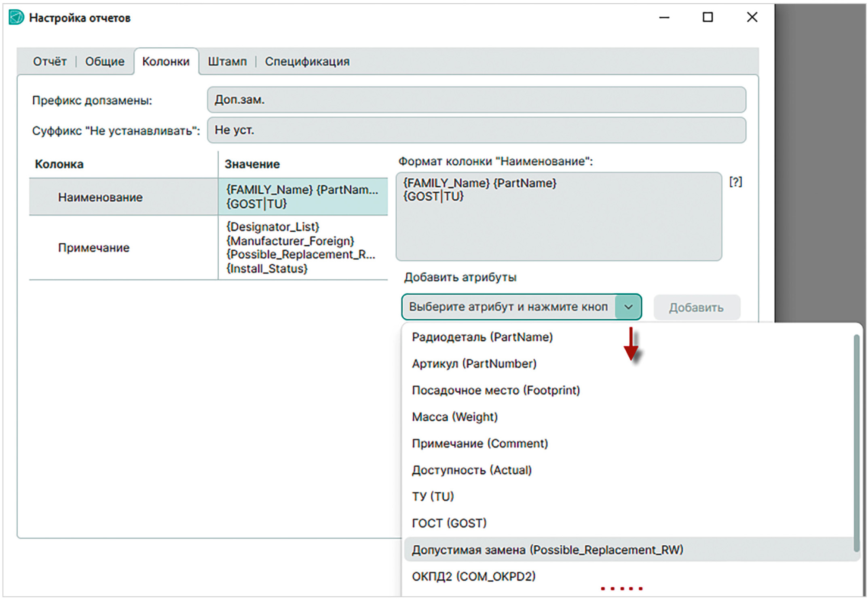Switch to the Отчёт tab
868x599 pixels.
pos(50,61)
